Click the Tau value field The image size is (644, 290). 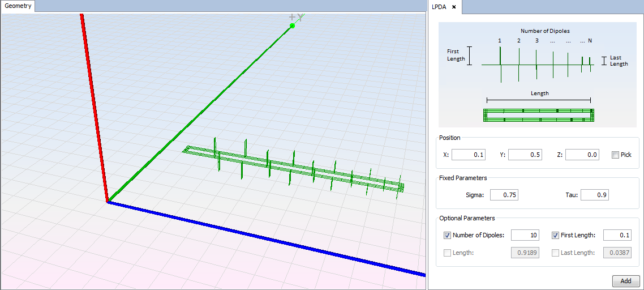[x=594, y=195]
